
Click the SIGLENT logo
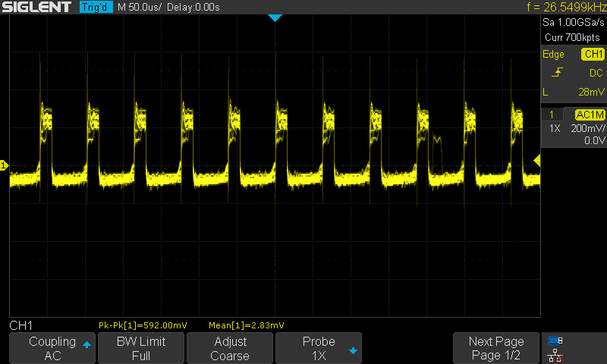coord(38,8)
